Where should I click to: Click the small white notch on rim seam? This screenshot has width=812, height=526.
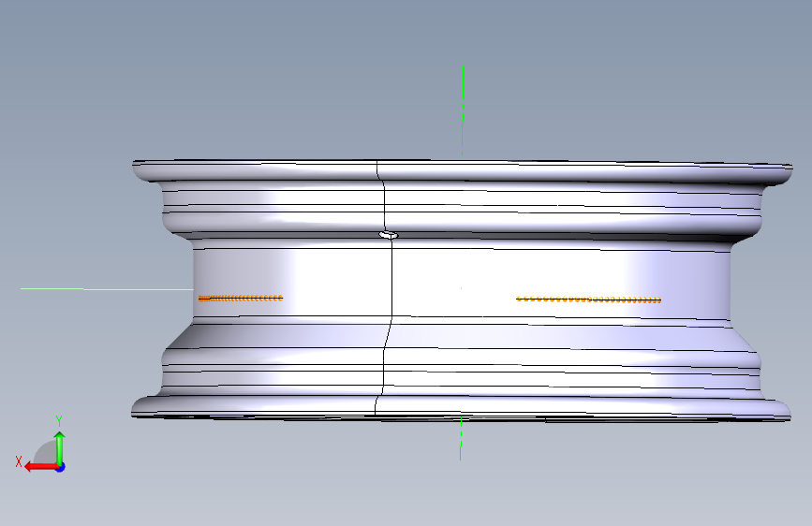click(x=389, y=236)
